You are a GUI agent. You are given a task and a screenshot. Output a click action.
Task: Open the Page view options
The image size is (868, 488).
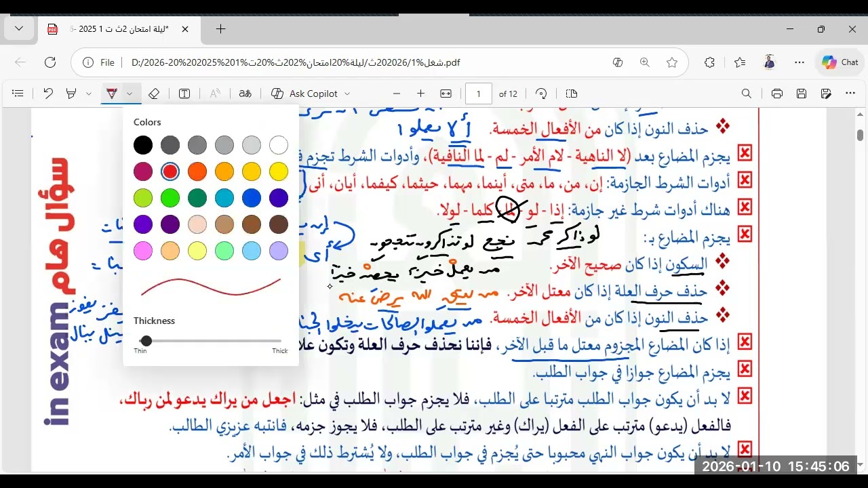point(571,94)
